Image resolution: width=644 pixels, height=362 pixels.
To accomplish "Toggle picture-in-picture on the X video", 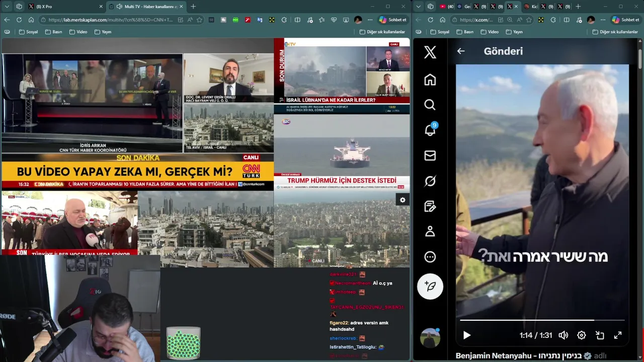I will (x=600, y=335).
